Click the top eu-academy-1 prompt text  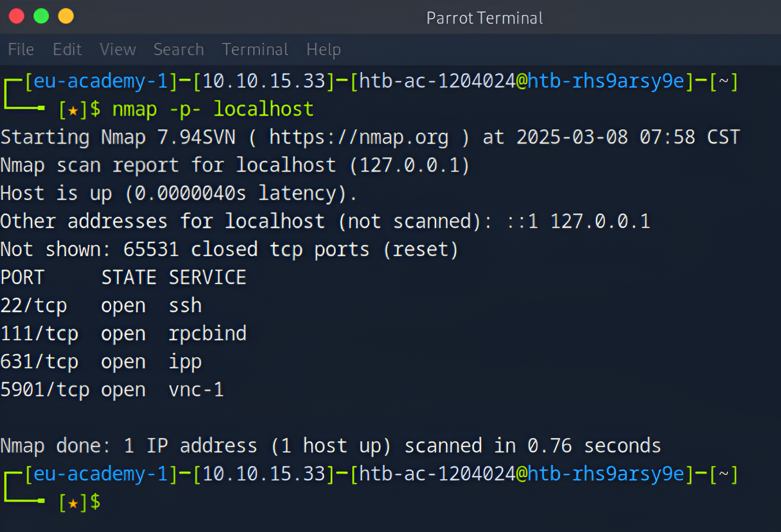[x=101, y=82]
